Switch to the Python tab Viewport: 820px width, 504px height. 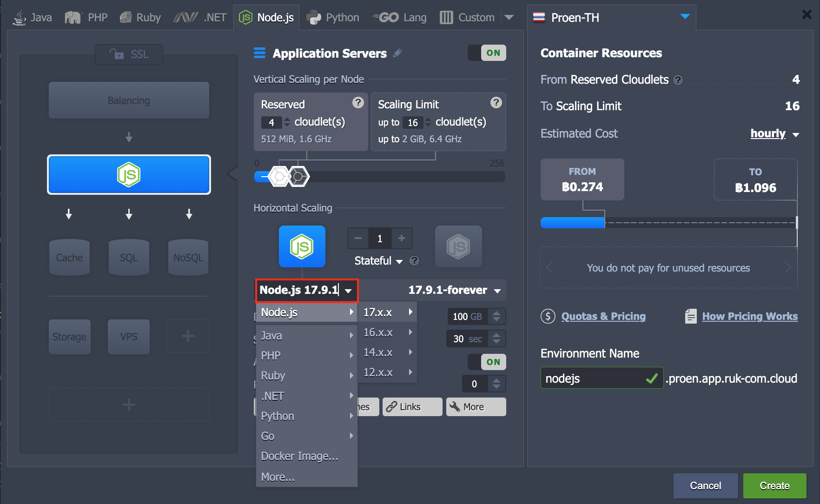coord(333,18)
